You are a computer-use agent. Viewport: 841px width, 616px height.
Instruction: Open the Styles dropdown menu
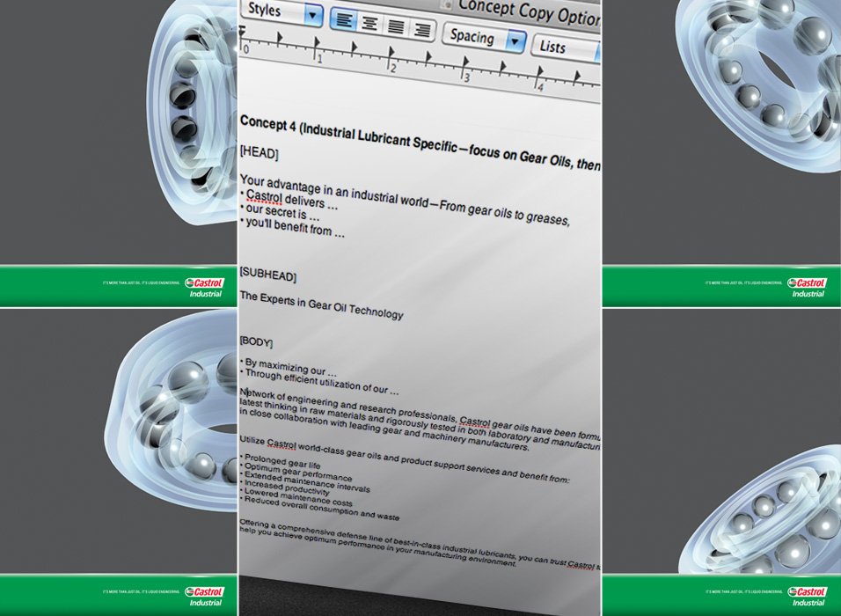pos(282,12)
